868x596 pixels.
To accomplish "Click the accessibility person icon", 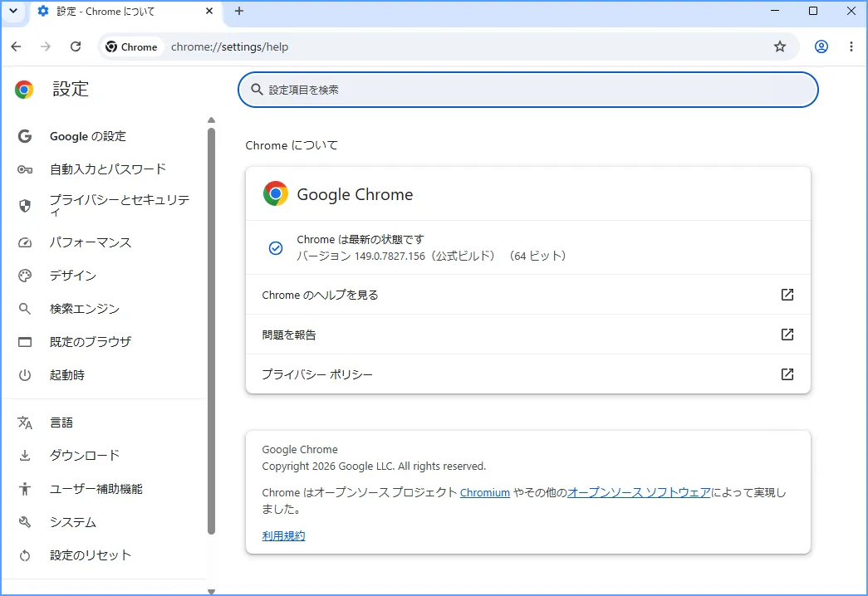I will (25, 489).
